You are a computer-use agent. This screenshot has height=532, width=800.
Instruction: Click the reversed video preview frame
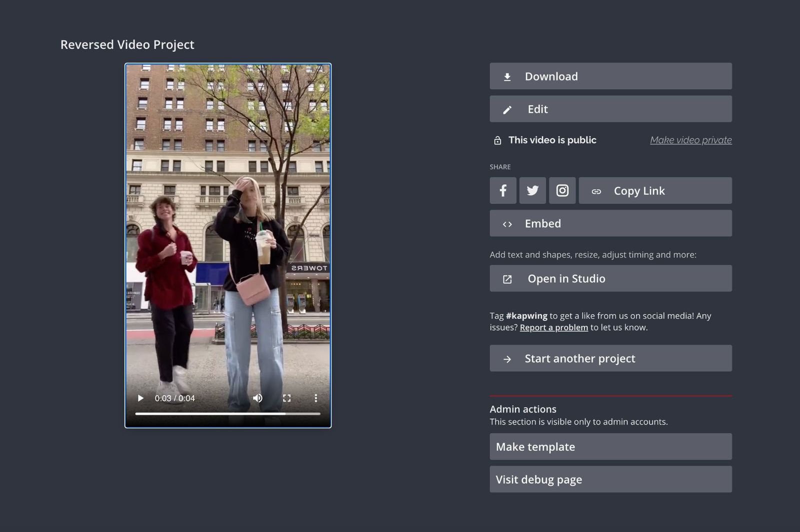tap(228, 225)
